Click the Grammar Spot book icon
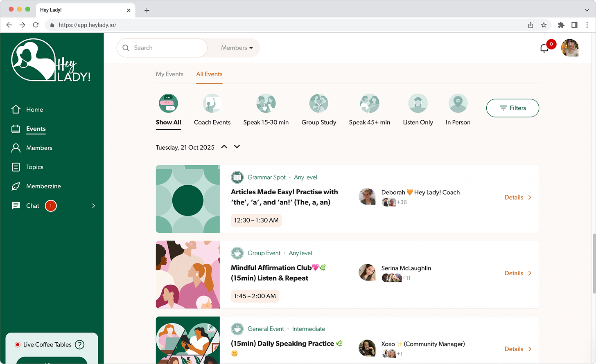Image resolution: width=596 pixels, height=364 pixels. point(237,177)
